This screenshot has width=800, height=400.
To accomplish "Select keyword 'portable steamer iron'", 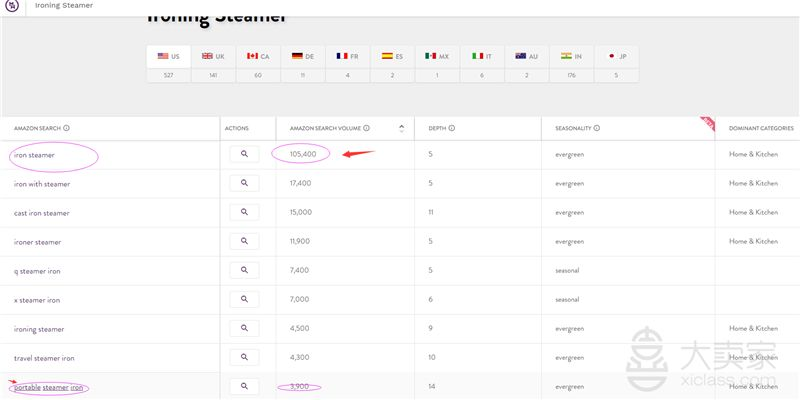I will (x=48, y=388).
